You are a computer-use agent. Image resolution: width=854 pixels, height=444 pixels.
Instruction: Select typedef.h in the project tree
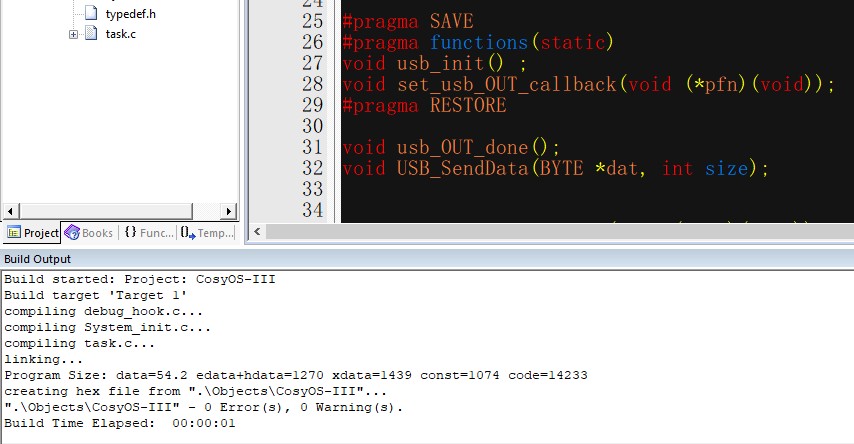(130, 14)
